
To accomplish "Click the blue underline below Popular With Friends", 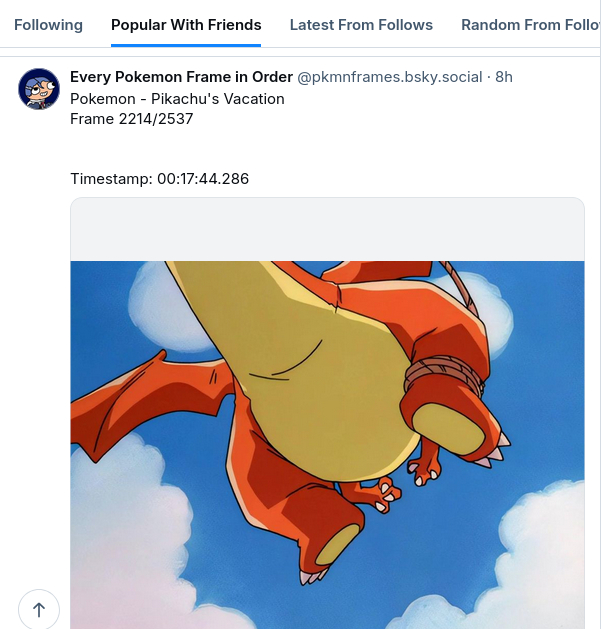I will (186, 45).
